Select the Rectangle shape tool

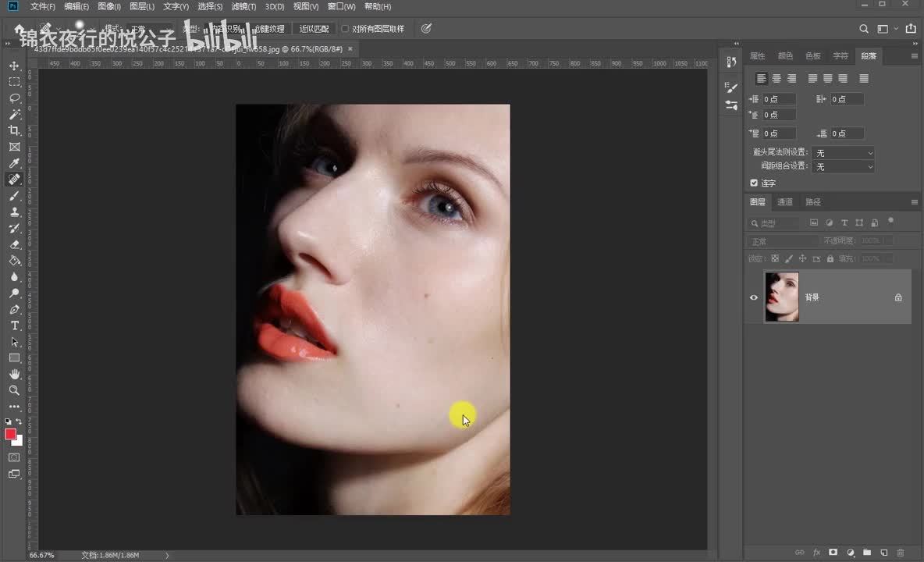click(x=14, y=358)
